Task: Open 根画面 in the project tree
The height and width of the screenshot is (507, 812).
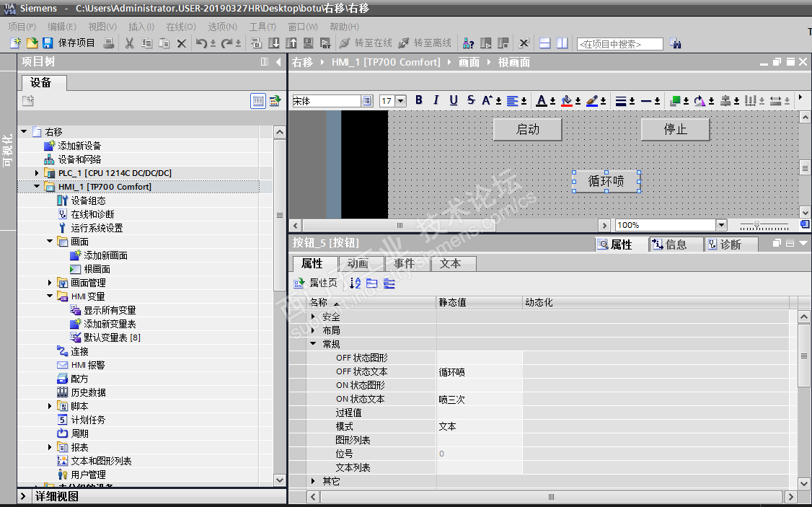Action: (97, 269)
